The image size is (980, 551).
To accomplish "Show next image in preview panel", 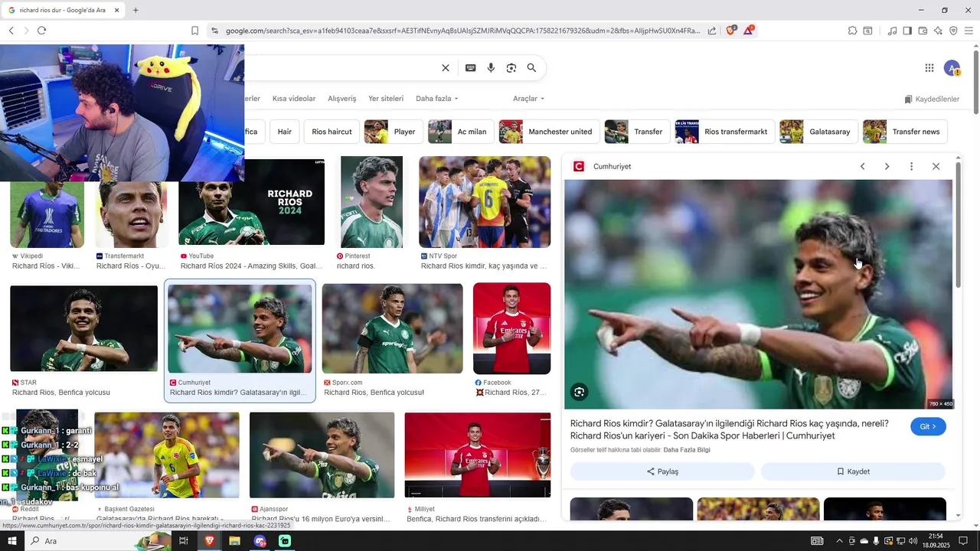I will click(x=887, y=166).
